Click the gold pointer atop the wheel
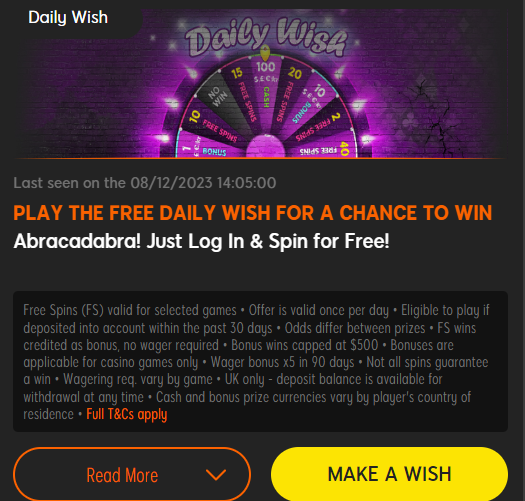 265,54
